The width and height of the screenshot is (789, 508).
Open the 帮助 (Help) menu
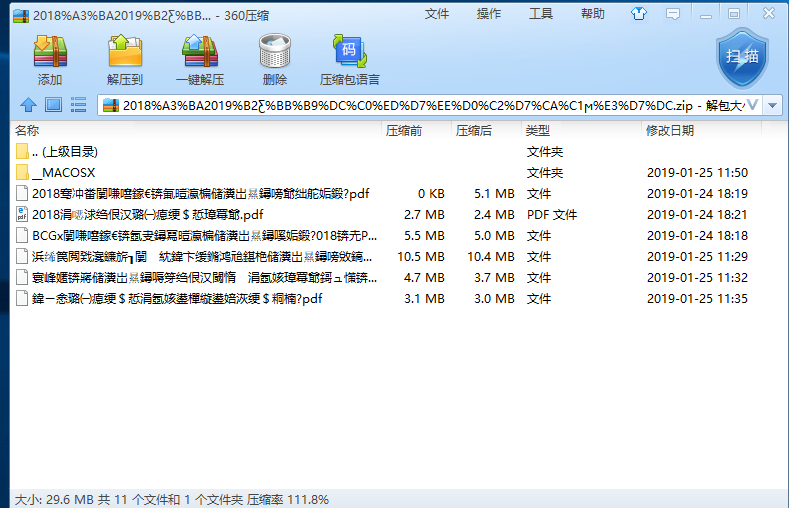coord(593,14)
